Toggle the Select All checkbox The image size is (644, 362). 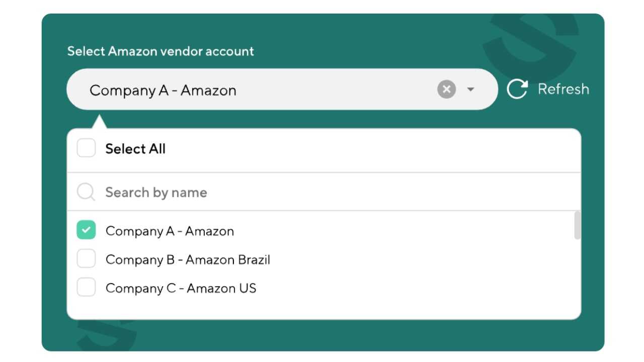86,148
